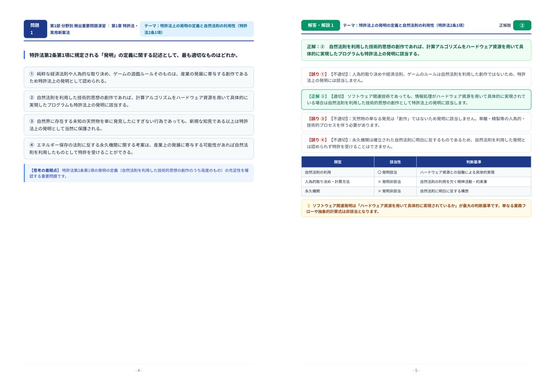Click the 解答・解説 1 green badge
The image size is (555, 392).
[x=321, y=25]
